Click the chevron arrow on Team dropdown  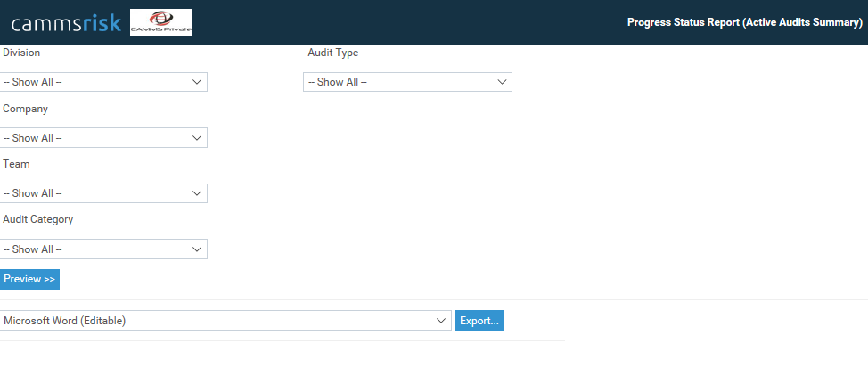pyautogui.click(x=197, y=193)
